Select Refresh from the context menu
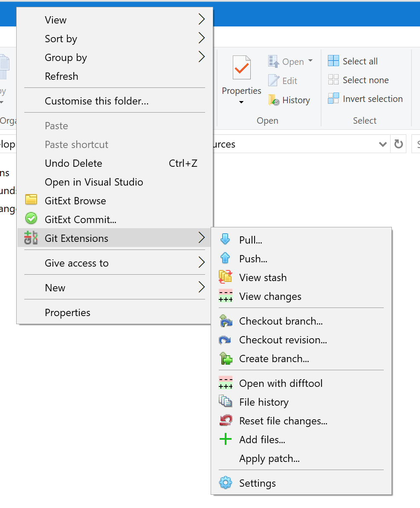The width and height of the screenshot is (420, 508). (x=62, y=76)
